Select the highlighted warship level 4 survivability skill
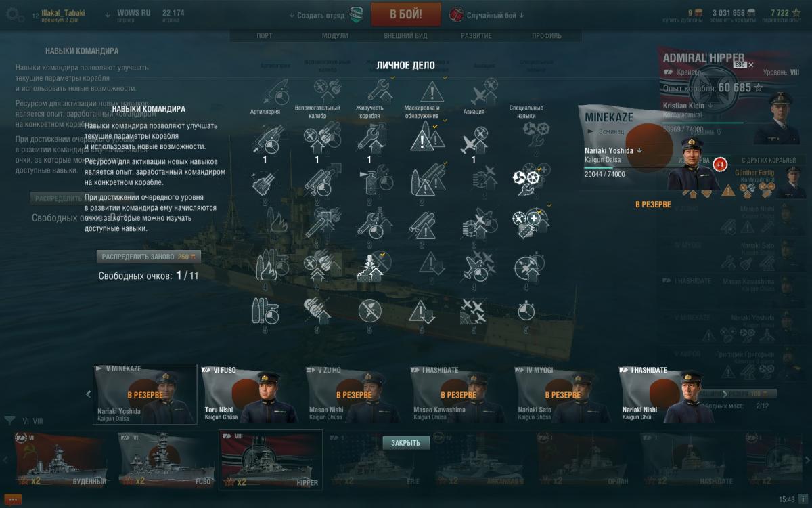This screenshot has height=508, width=812. [x=369, y=267]
